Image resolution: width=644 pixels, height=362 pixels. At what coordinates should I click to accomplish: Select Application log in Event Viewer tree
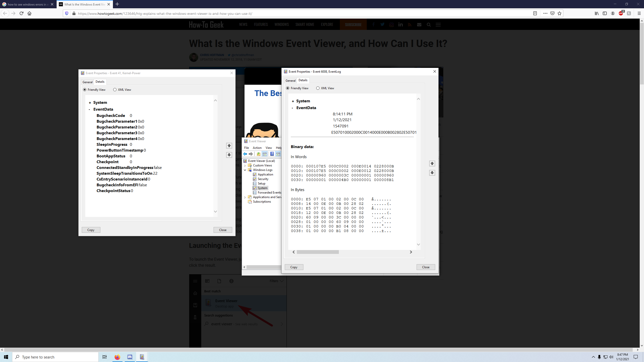(x=265, y=175)
